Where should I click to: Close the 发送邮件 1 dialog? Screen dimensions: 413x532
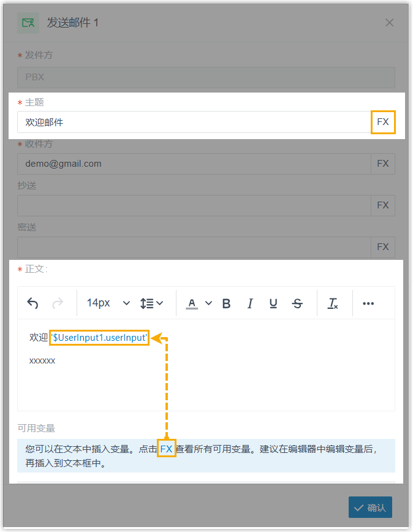[x=389, y=23]
